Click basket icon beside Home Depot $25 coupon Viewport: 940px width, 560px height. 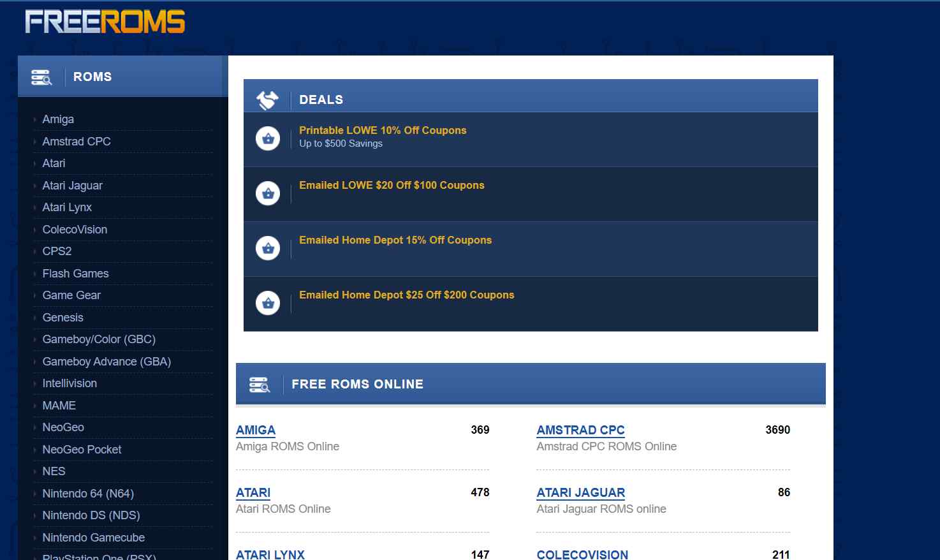coord(268,303)
